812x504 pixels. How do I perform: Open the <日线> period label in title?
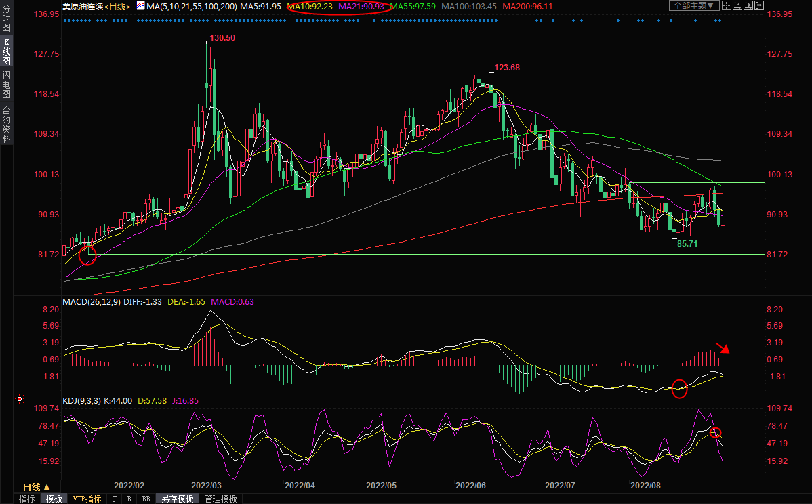(x=118, y=6)
